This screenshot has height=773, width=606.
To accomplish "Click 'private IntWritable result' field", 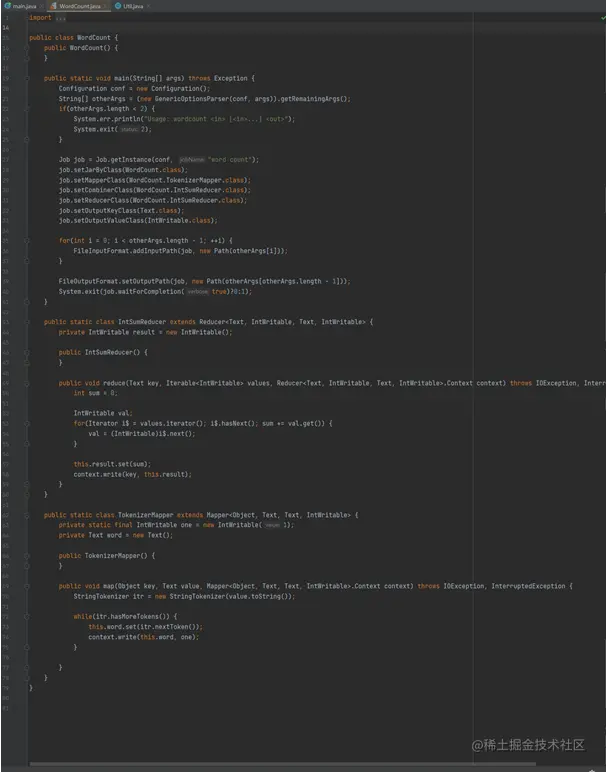I will click(107, 332).
